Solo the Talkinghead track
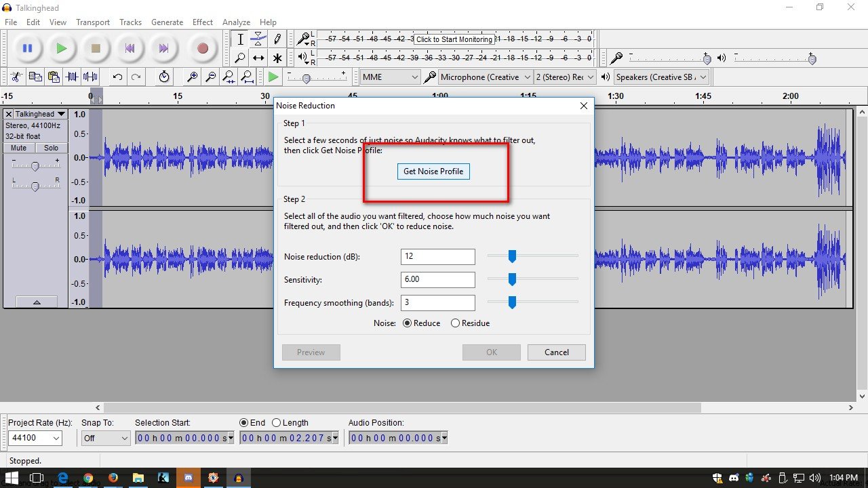 tap(51, 148)
